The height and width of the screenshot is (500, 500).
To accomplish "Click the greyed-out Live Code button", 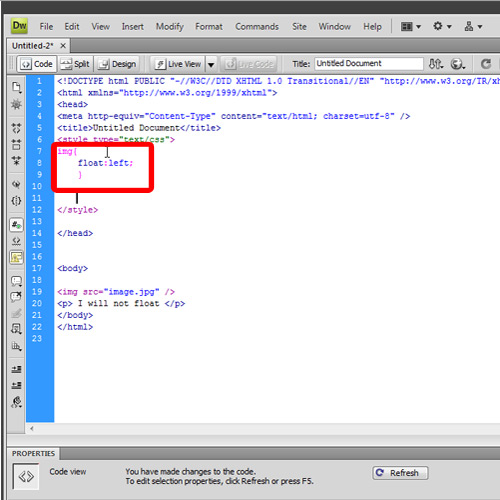I will (x=250, y=64).
